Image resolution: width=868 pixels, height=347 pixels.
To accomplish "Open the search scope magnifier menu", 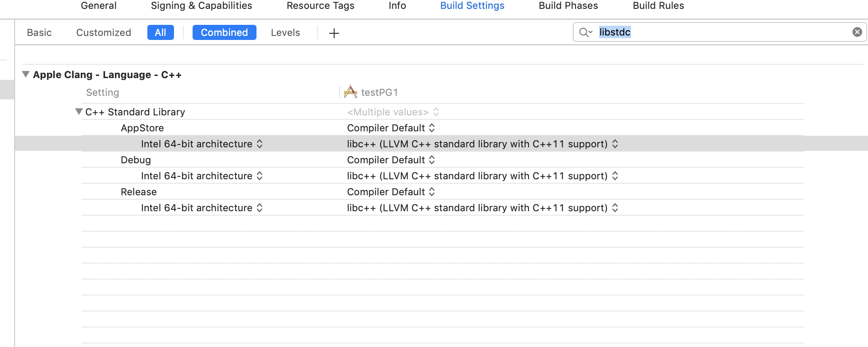I will 586,32.
